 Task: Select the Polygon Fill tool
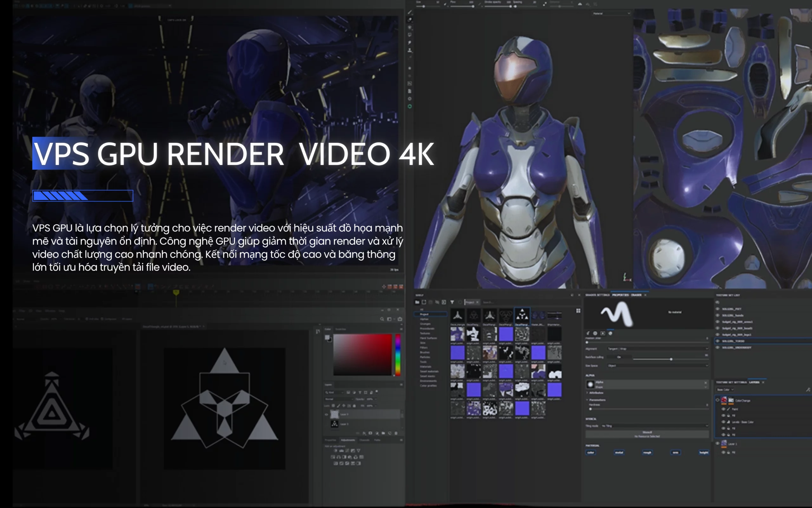point(410,35)
